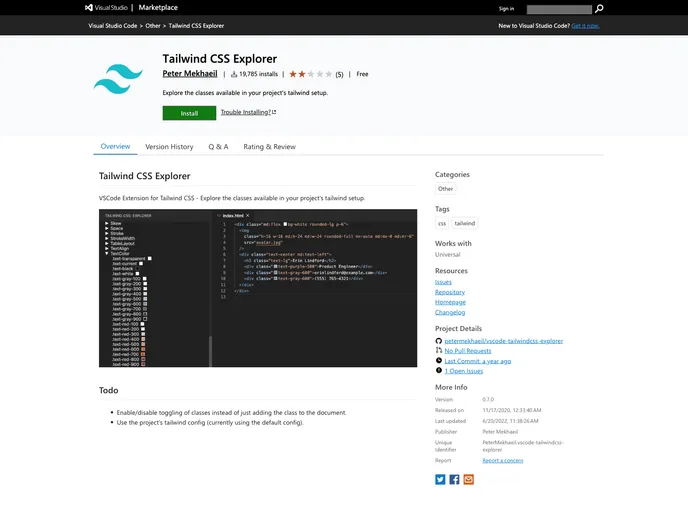
Task: Click Report a concern link
Action: pyautogui.click(x=503, y=461)
